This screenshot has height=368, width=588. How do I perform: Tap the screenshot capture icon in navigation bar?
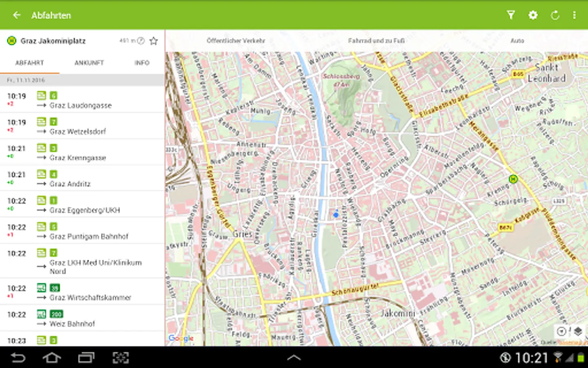pyautogui.click(x=120, y=358)
